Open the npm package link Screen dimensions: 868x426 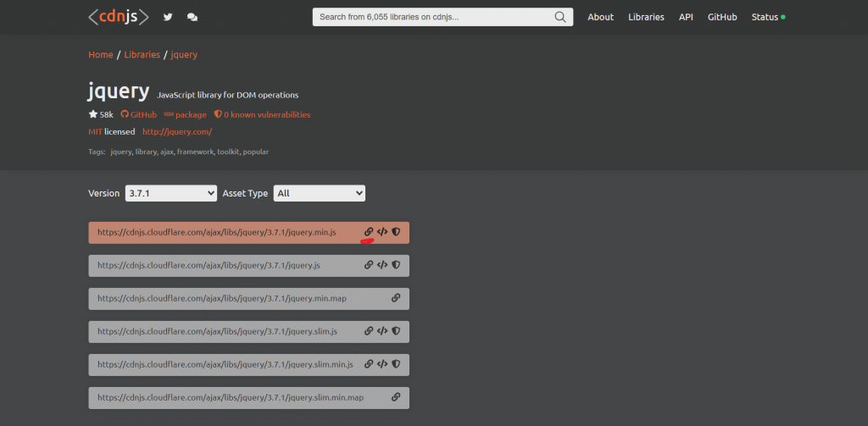point(186,114)
